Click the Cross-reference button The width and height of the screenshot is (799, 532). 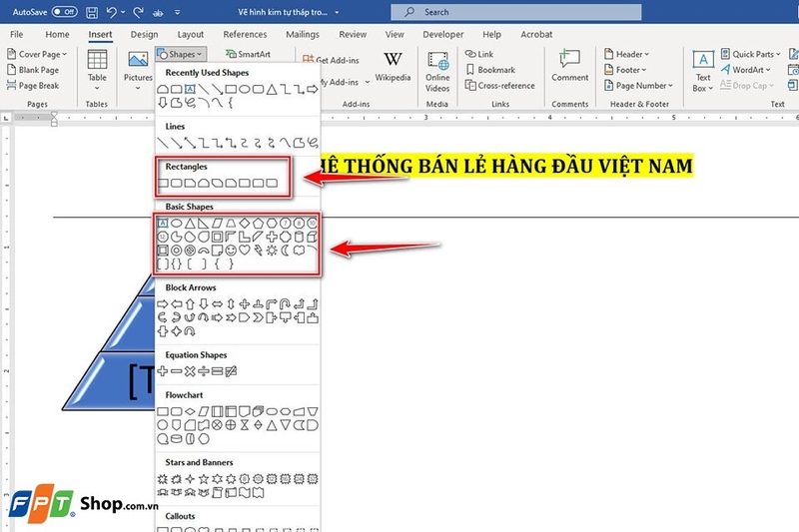point(500,86)
